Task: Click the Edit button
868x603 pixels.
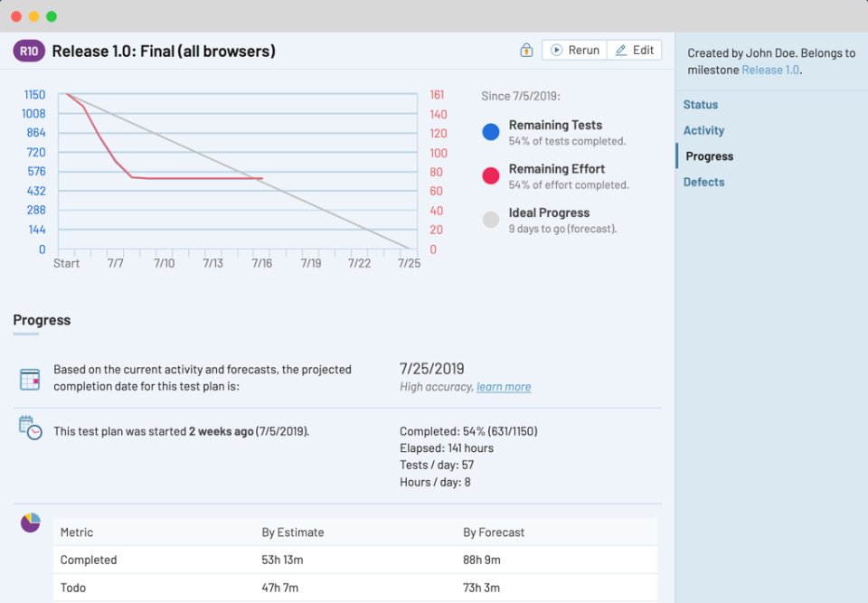Action: pyautogui.click(x=634, y=50)
